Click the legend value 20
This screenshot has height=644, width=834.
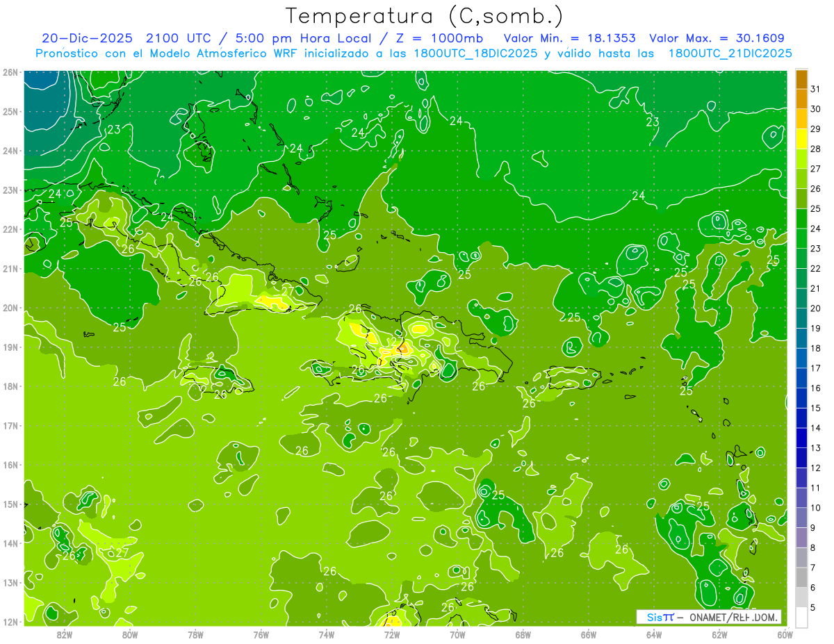(815, 308)
